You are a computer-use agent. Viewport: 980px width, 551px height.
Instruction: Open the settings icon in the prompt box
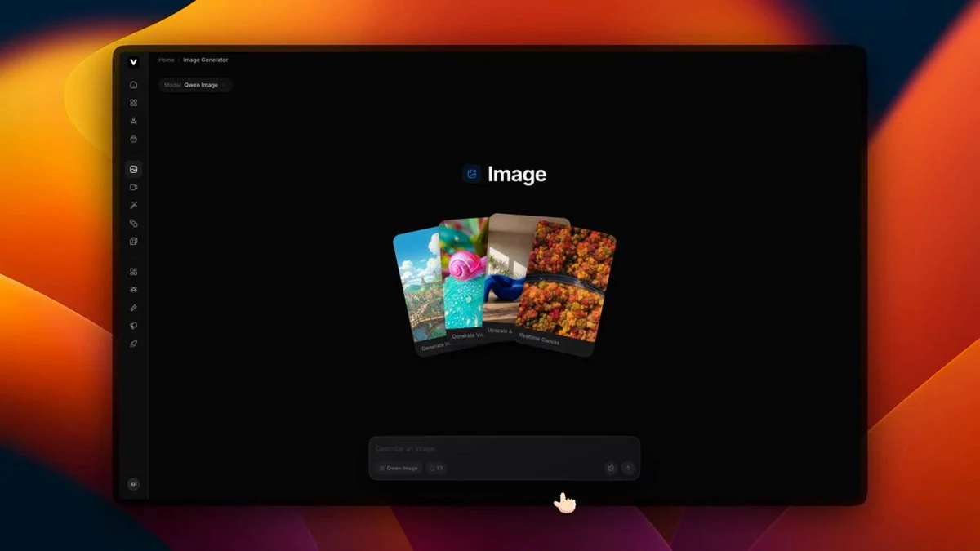point(610,468)
